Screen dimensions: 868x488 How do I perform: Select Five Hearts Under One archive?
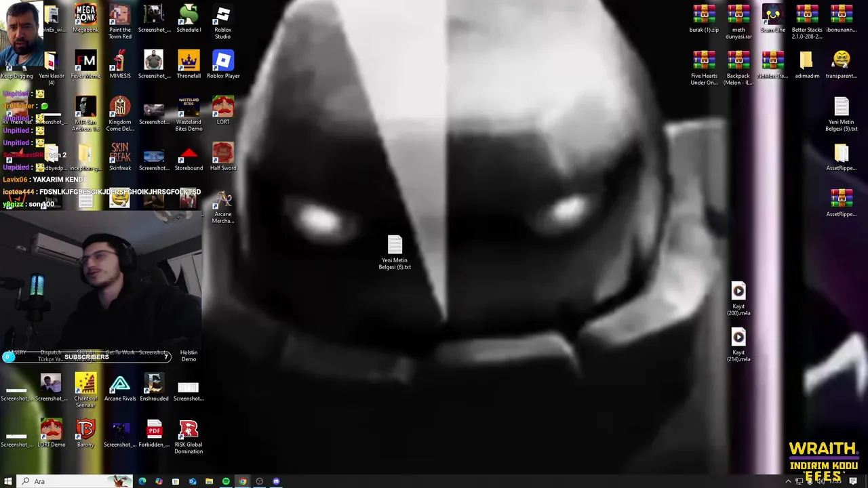tap(704, 68)
